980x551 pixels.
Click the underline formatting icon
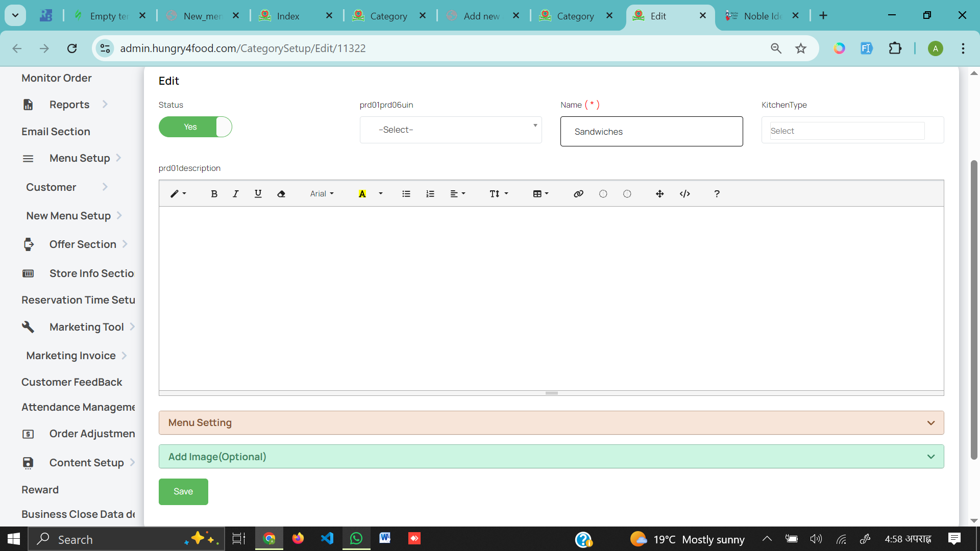pyautogui.click(x=258, y=194)
